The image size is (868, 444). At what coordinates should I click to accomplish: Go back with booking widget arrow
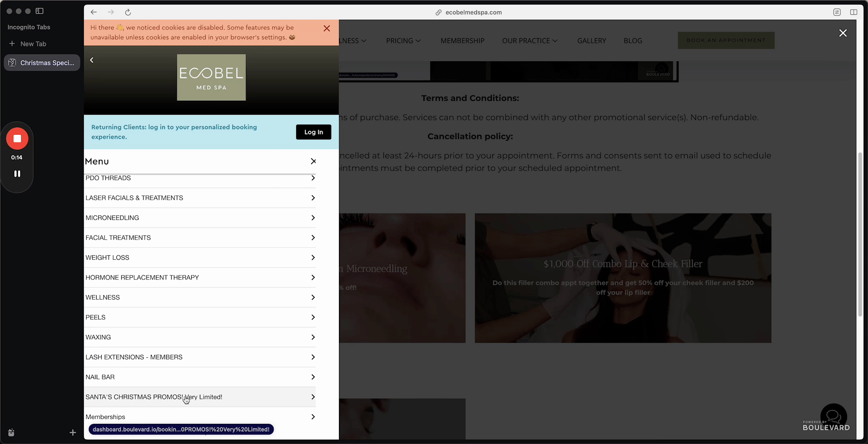click(92, 60)
